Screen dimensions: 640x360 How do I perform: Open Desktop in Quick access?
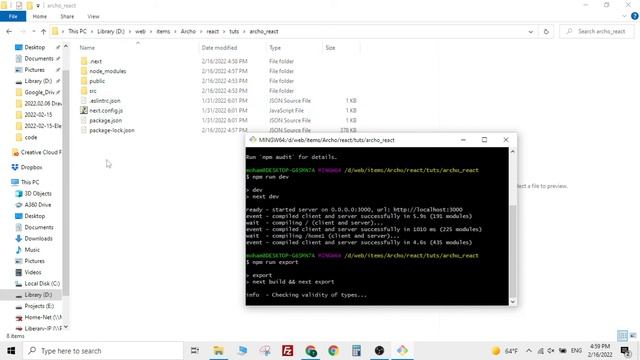[x=35, y=47]
